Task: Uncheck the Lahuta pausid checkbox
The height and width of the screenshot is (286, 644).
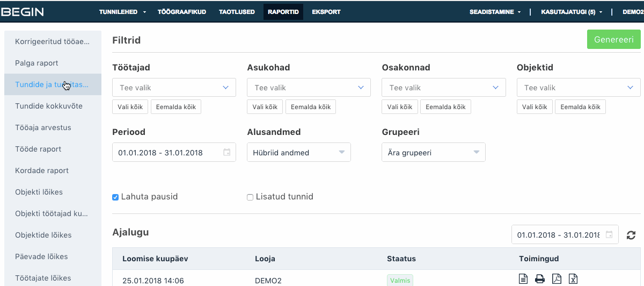Action: point(115,197)
